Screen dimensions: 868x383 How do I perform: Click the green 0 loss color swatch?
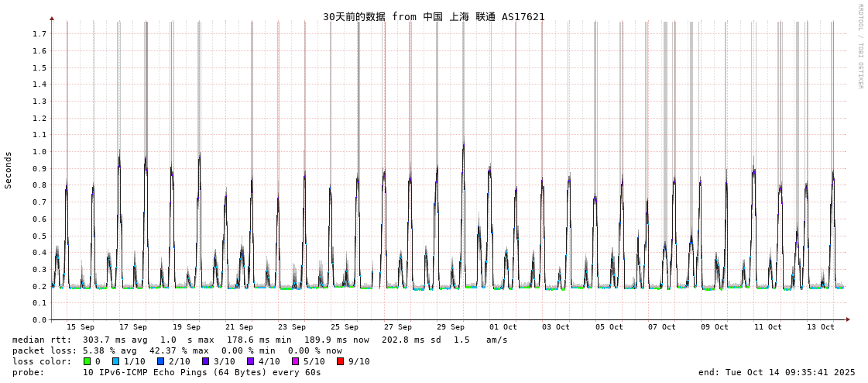[87, 361]
